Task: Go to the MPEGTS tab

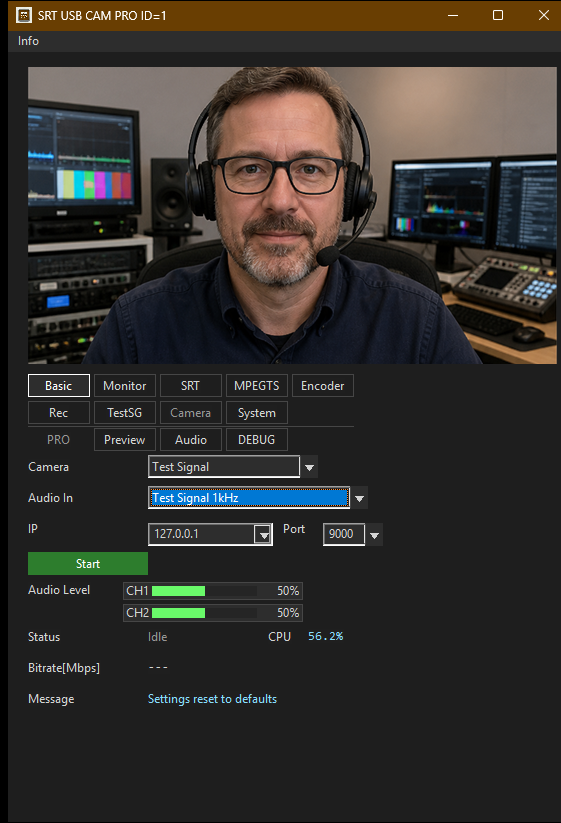Action: 257,386
